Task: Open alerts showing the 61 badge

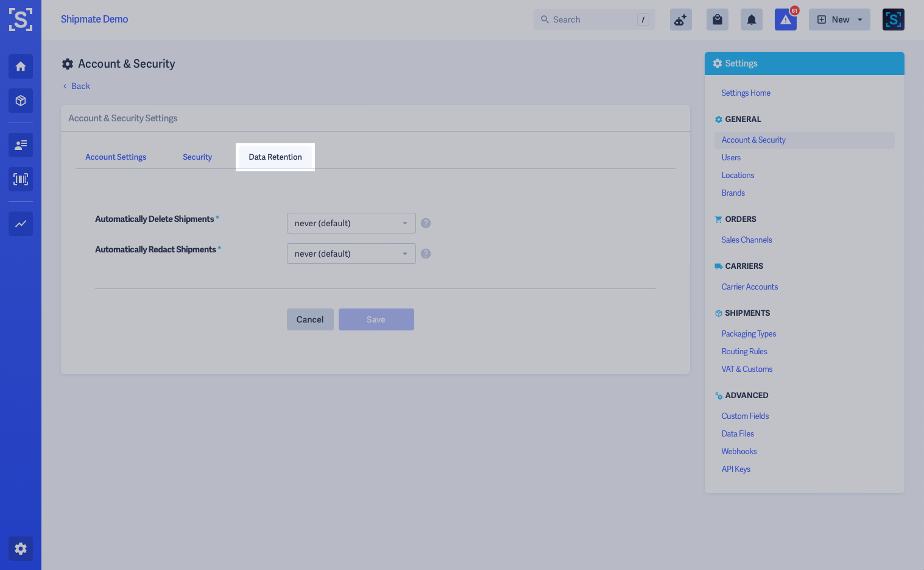Action: (785, 20)
